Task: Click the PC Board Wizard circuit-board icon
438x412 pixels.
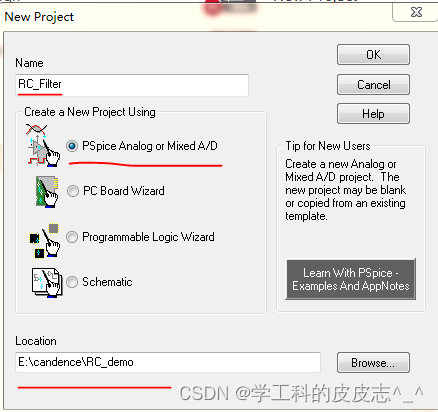Action: 47,192
